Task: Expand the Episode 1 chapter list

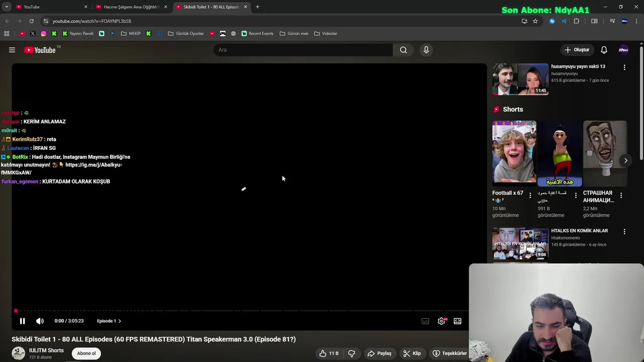Action: click(109, 321)
